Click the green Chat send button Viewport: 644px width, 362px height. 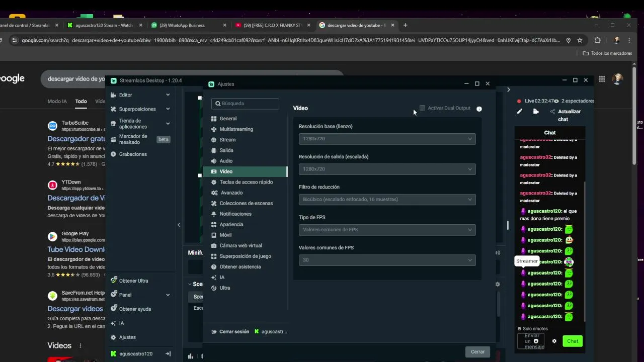click(573, 341)
